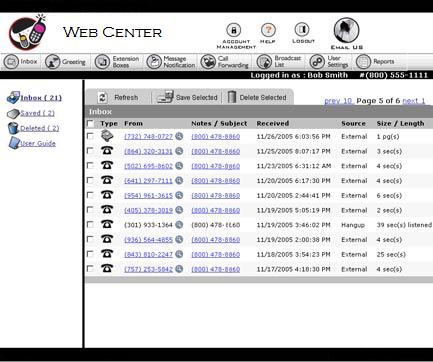Go to next page via next 1 link

[x=414, y=101]
